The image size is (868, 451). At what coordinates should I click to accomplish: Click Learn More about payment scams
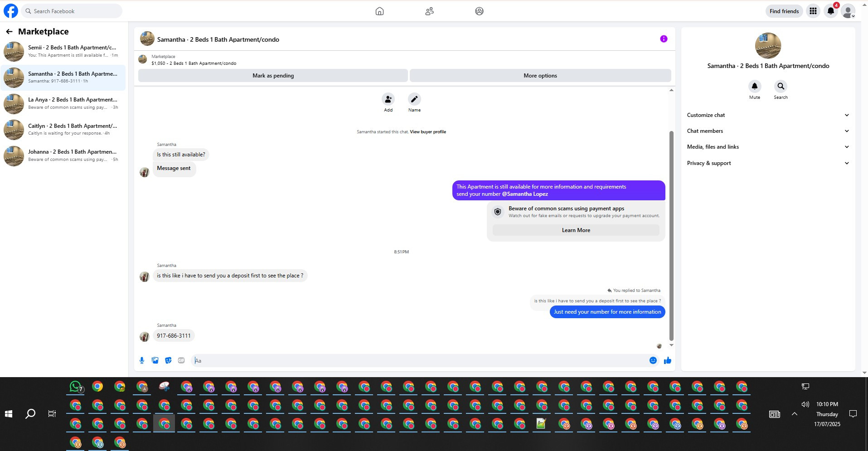[x=576, y=230]
